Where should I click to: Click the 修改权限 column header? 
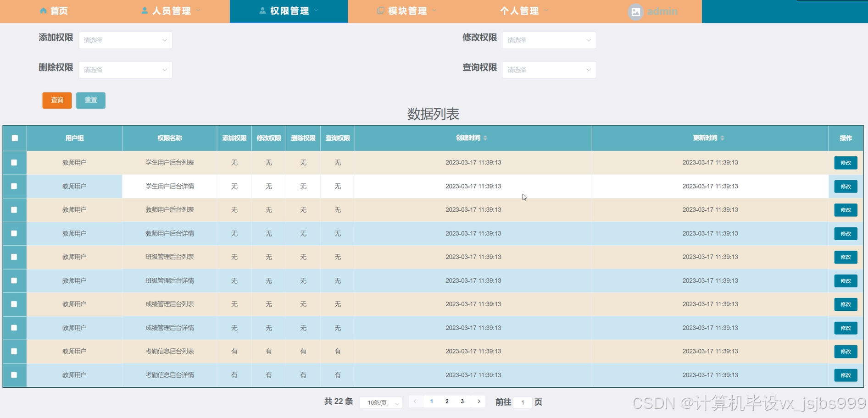pos(269,138)
